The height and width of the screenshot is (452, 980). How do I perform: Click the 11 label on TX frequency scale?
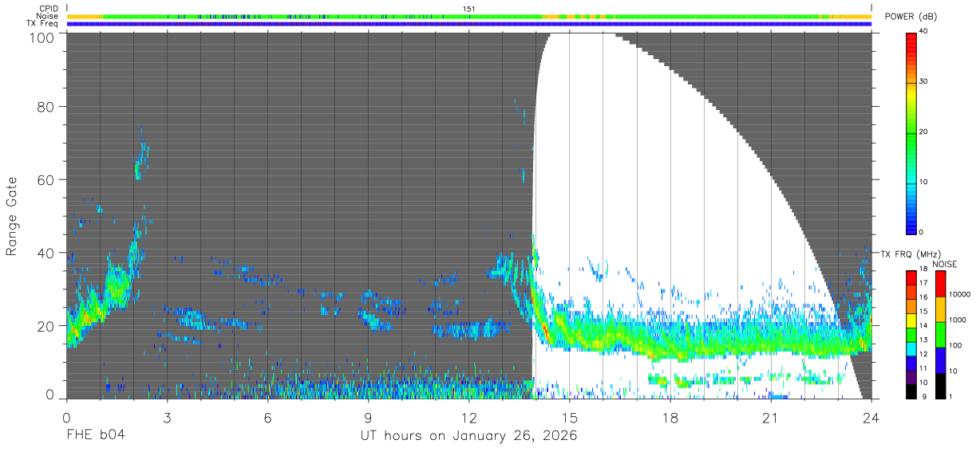click(923, 369)
